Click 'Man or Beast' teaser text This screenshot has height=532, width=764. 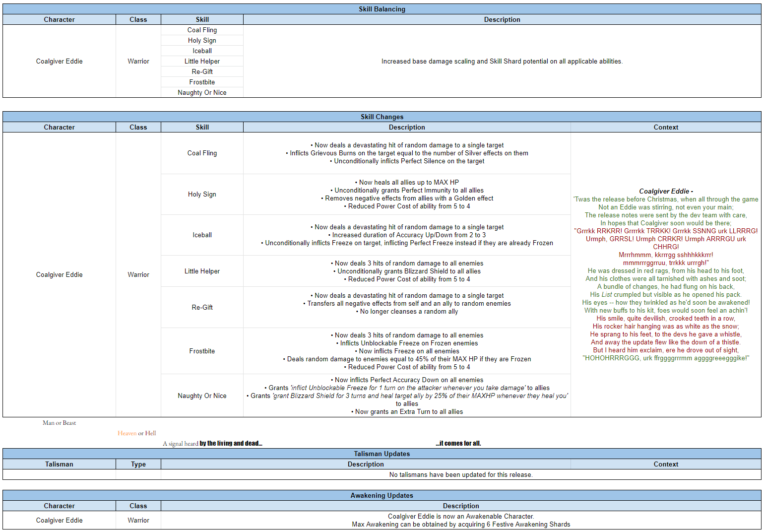(59, 423)
